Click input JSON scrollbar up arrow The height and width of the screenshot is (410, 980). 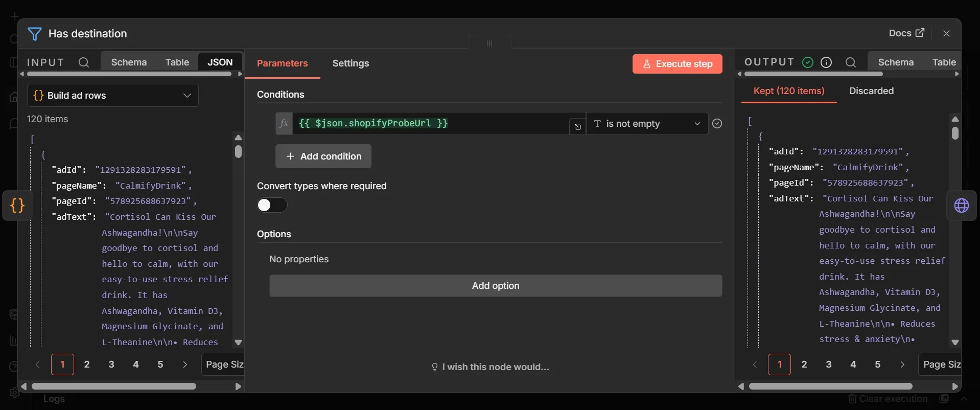(x=238, y=138)
